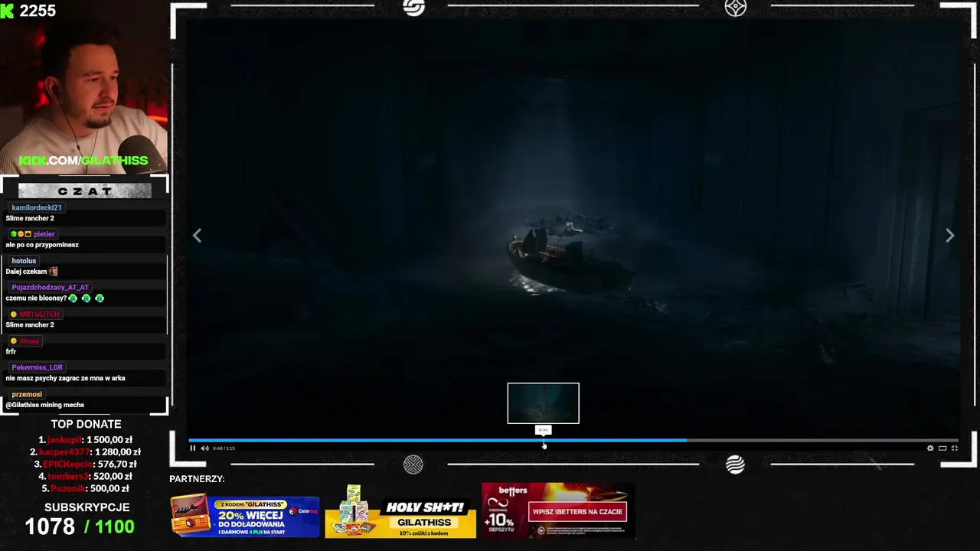The width and height of the screenshot is (980, 551).
Task: Select chat username MR1GLITCH
Action: (x=39, y=315)
